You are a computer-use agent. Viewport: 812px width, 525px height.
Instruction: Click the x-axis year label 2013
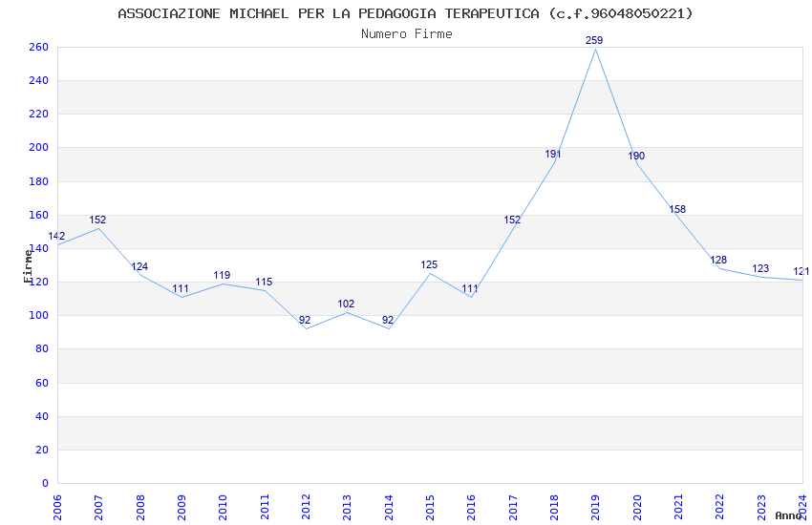pos(347,508)
